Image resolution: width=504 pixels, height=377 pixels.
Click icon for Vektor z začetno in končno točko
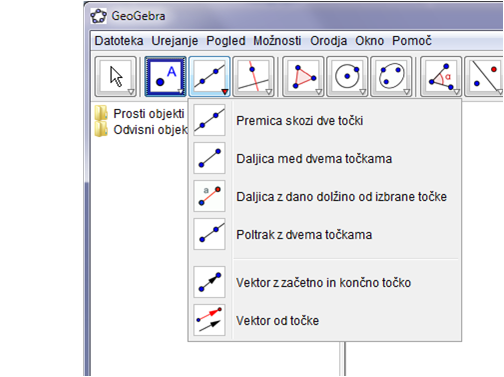(x=209, y=282)
